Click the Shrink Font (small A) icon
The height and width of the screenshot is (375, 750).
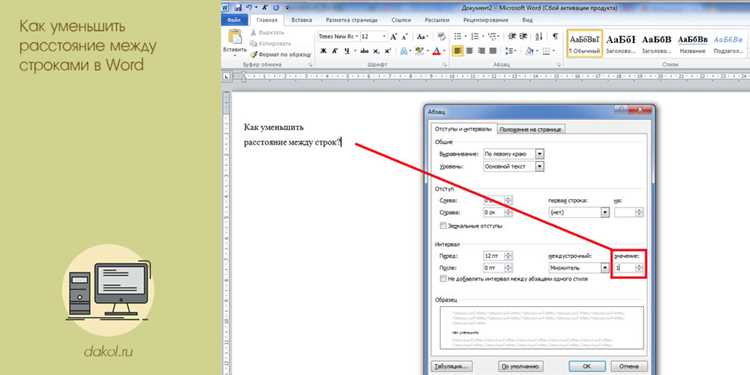pos(405,36)
